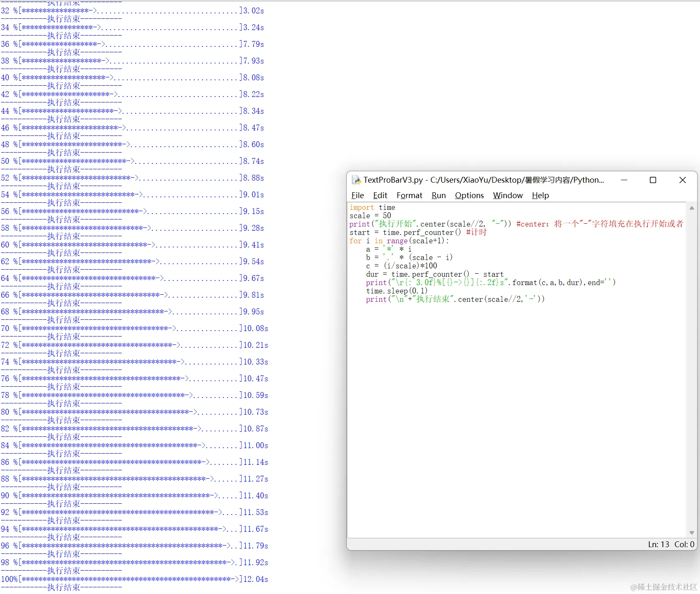
Task: Click the 32 % output line at 3.02s
Action: 132,10
